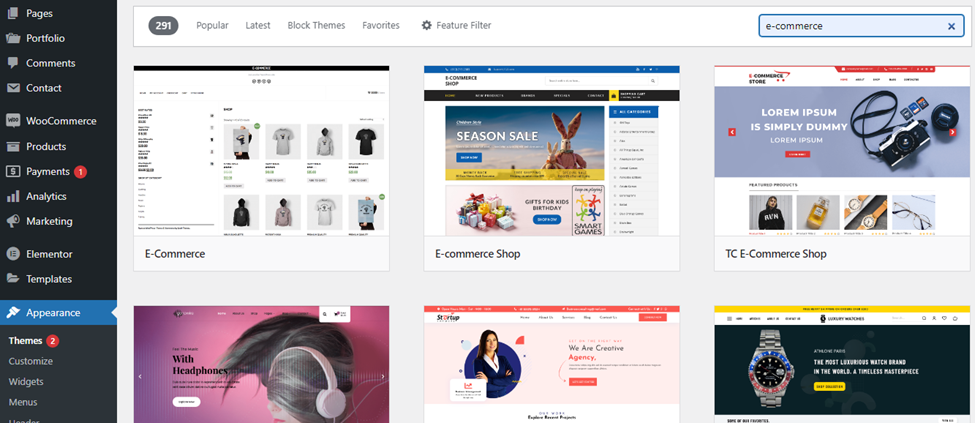This screenshot has height=423, width=975.
Task: Select the Portfolio folder icon
Action: pyautogui.click(x=13, y=38)
